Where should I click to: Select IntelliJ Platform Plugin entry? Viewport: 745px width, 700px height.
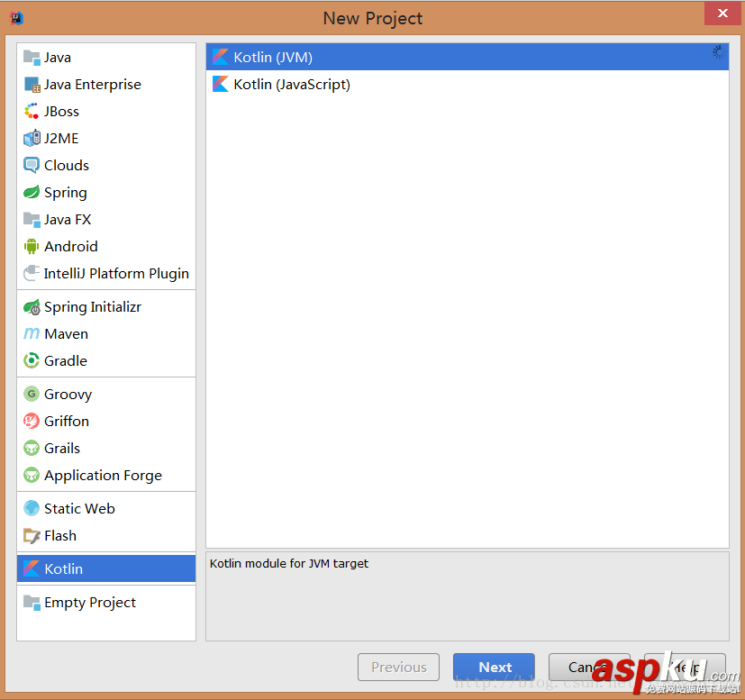106,273
